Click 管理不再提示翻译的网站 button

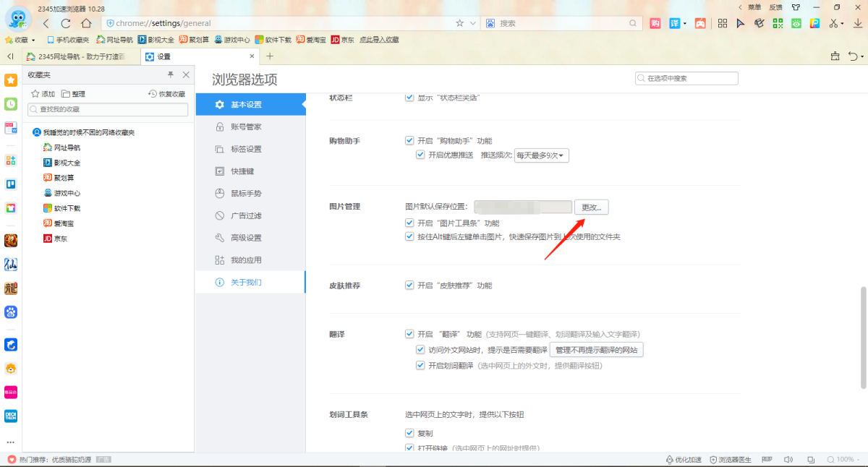[x=596, y=350]
